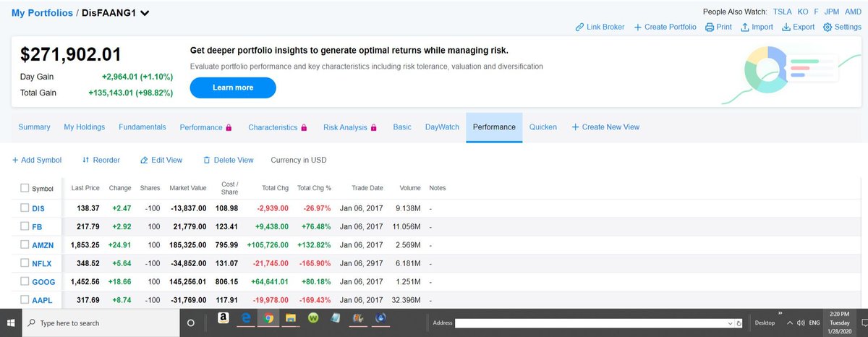Click the ENG language indicator
868x337 pixels.
[x=814, y=323]
